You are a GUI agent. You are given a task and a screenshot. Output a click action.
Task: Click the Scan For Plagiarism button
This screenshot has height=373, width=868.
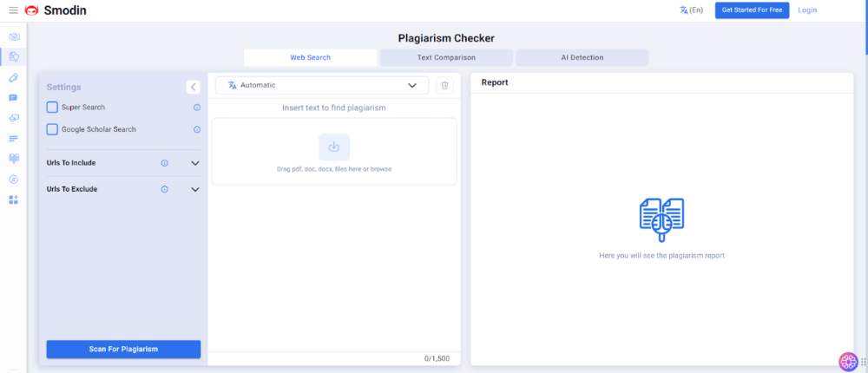(x=123, y=349)
